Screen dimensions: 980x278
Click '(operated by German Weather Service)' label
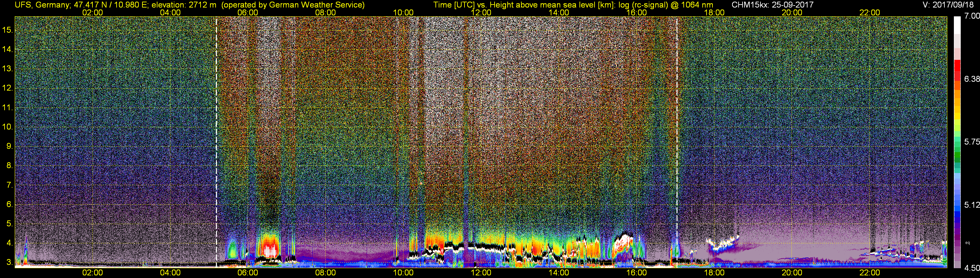[293, 5]
